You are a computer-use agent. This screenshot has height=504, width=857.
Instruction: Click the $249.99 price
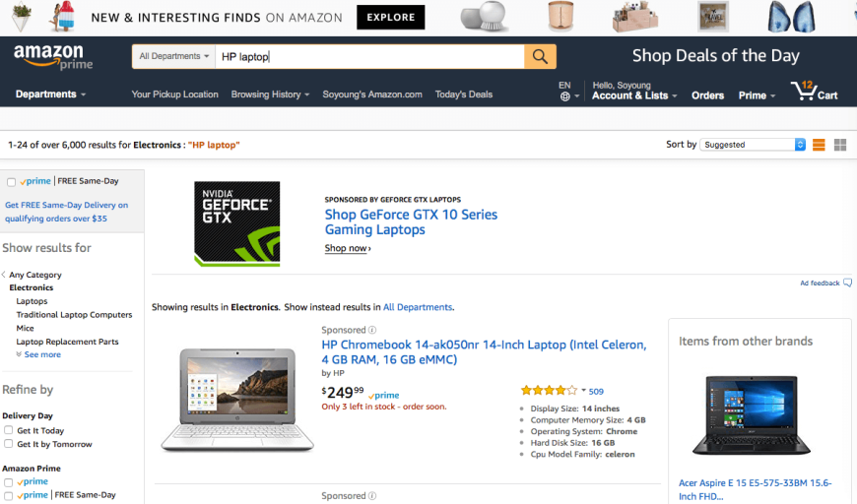click(343, 392)
